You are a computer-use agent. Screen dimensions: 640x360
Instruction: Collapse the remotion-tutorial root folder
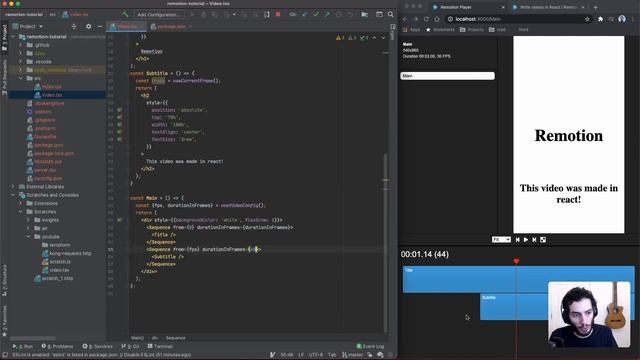pyautogui.click(x=13, y=36)
